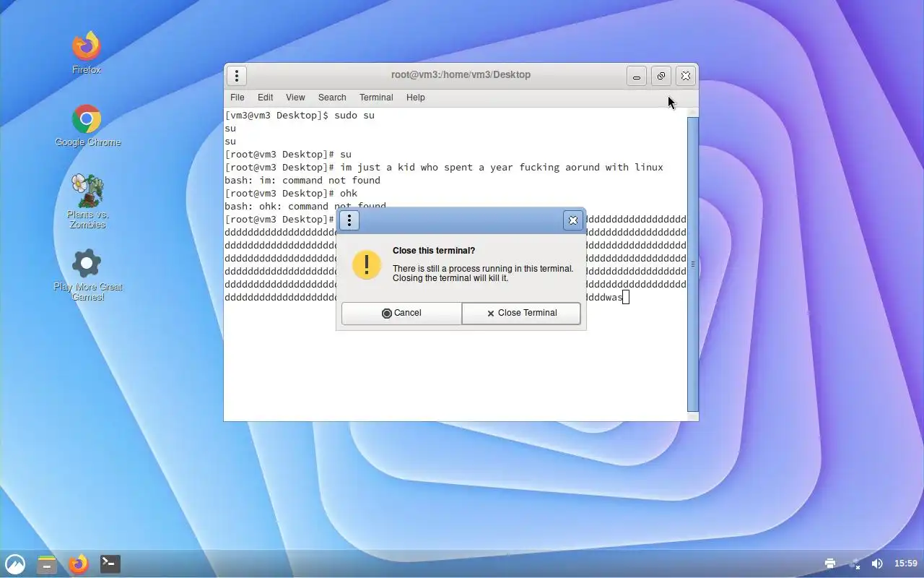Click terminal title root@vm3:/home/vm3/Desktop
The width and height of the screenshot is (924, 578).
[x=461, y=74]
